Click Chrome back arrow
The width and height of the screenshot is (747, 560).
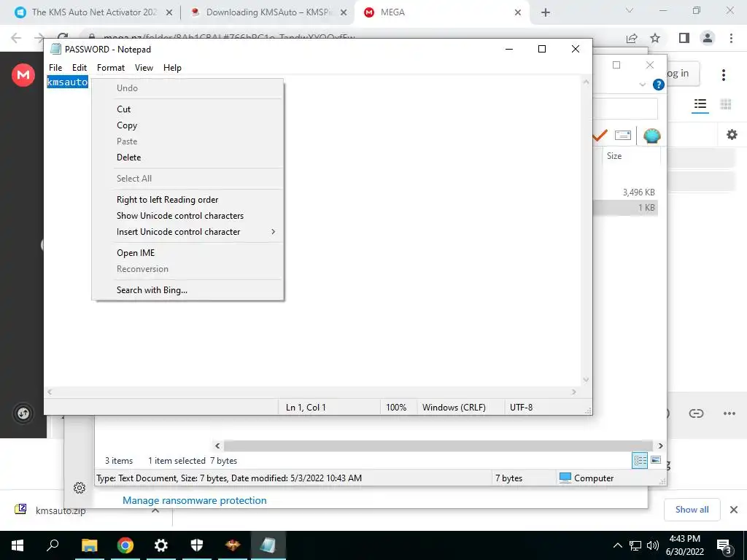pyautogui.click(x=16, y=38)
